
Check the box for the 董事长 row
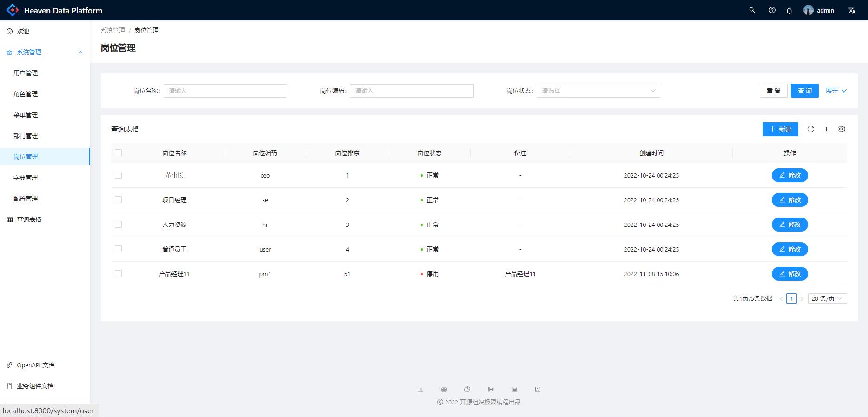[x=118, y=175]
